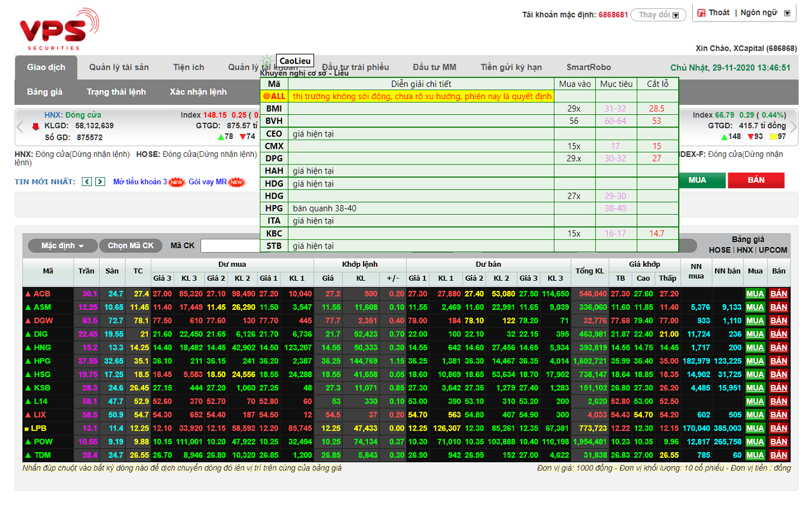Switch to the Giao dịch tab
Screen dimensions: 812x508
46,67
